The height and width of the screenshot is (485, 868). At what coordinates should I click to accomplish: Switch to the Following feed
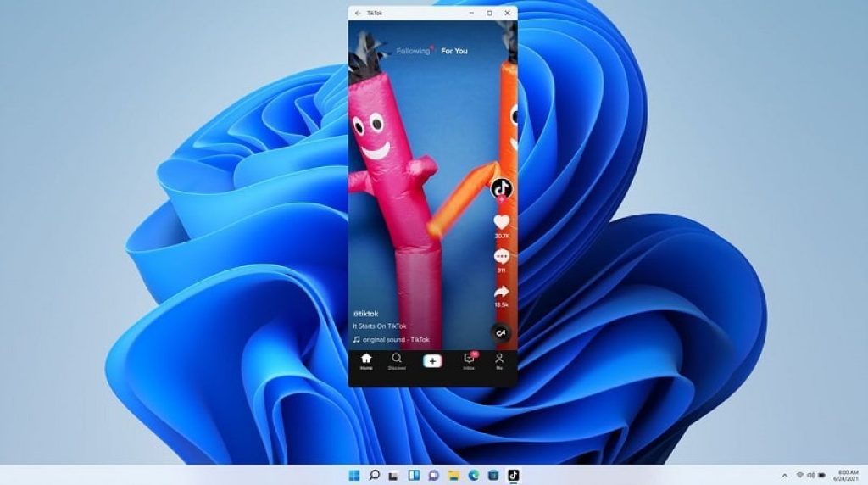coord(414,51)
